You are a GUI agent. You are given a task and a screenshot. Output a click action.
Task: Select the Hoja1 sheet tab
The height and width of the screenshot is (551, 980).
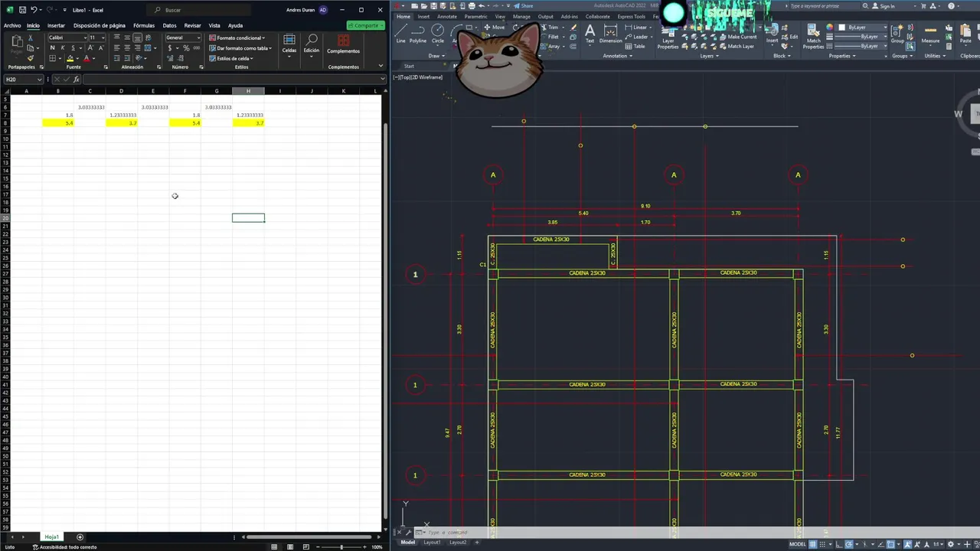pyautogui.click(x=51, y=537)
